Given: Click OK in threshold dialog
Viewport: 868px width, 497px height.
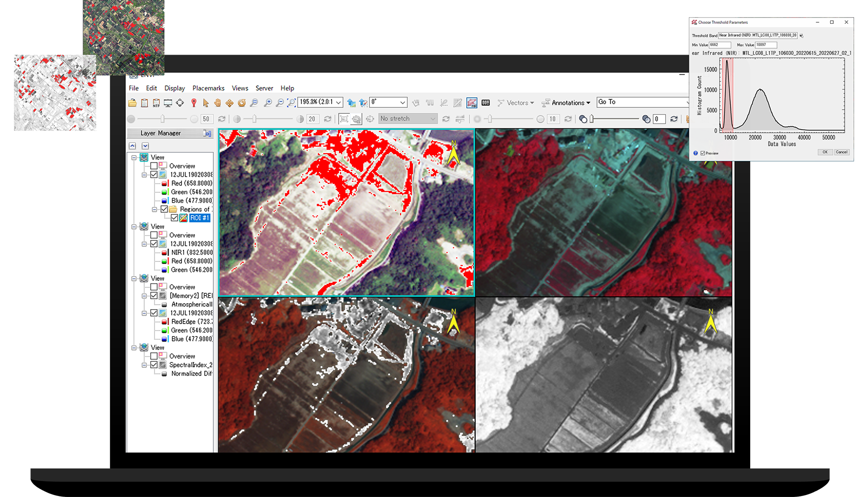Looking at the screenshot, I should click(825, 152).
